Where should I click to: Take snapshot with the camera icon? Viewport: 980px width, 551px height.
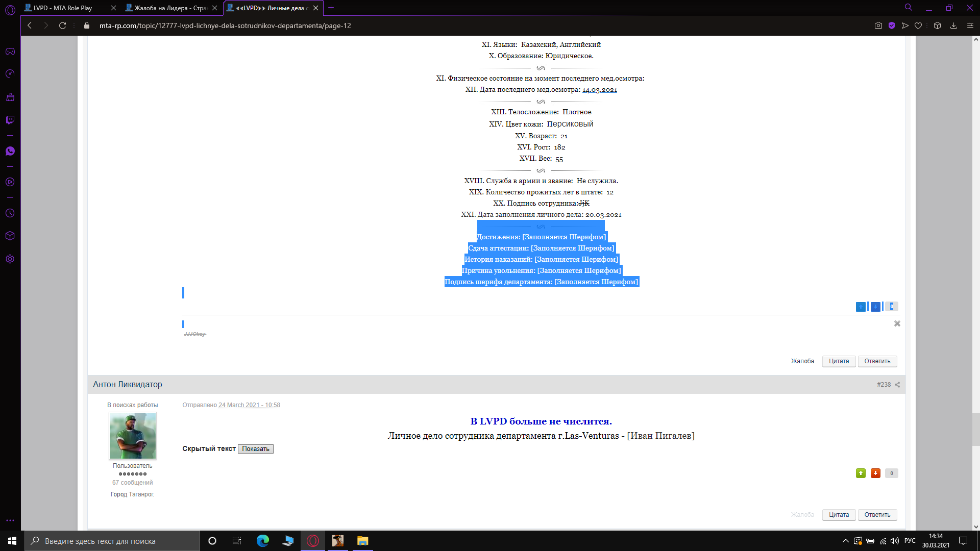(x=878, y=26)
